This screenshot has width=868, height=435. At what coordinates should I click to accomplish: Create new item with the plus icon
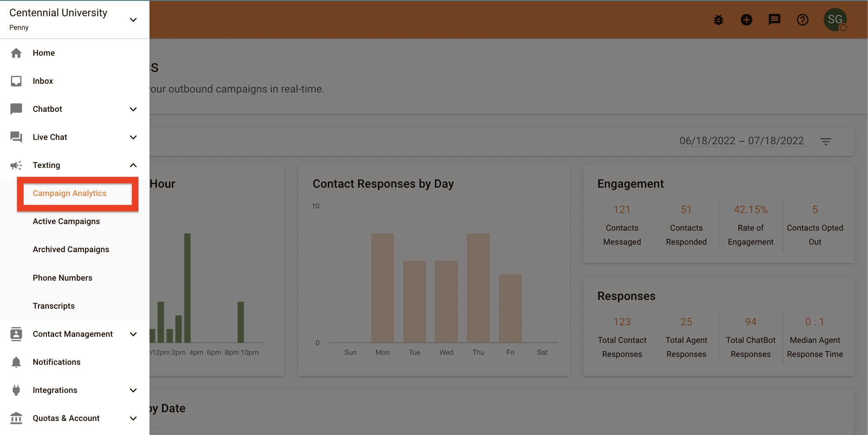[x=746, y=19]
